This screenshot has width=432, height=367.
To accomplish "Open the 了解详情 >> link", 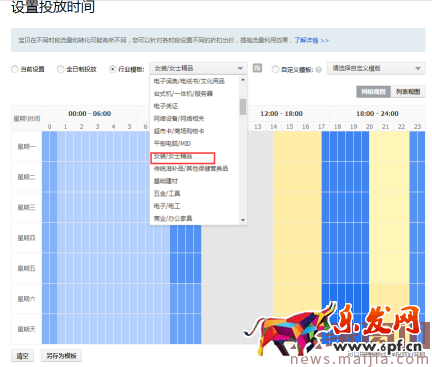I will pyautogui.click(x=311, y=40).
